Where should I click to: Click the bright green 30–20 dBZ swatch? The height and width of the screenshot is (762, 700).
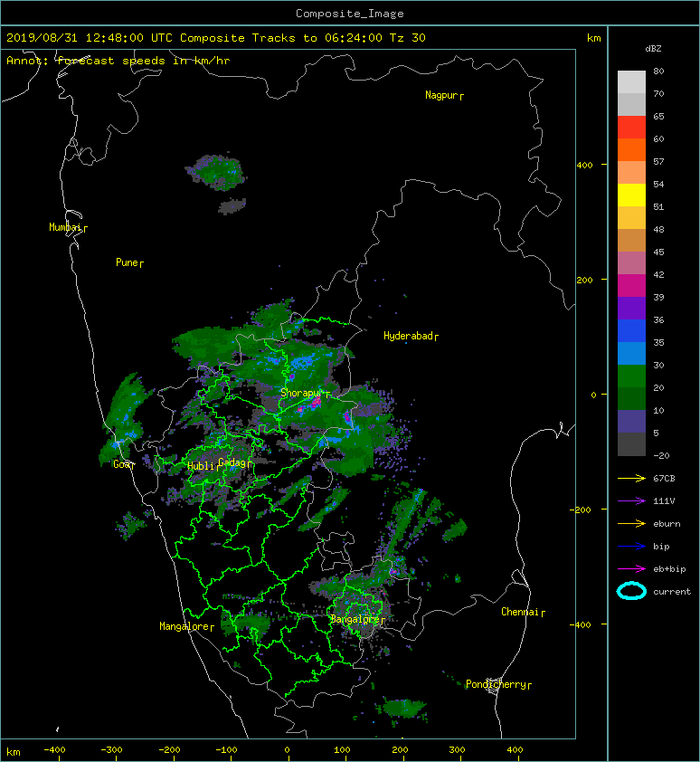click(x=631, y=376)
